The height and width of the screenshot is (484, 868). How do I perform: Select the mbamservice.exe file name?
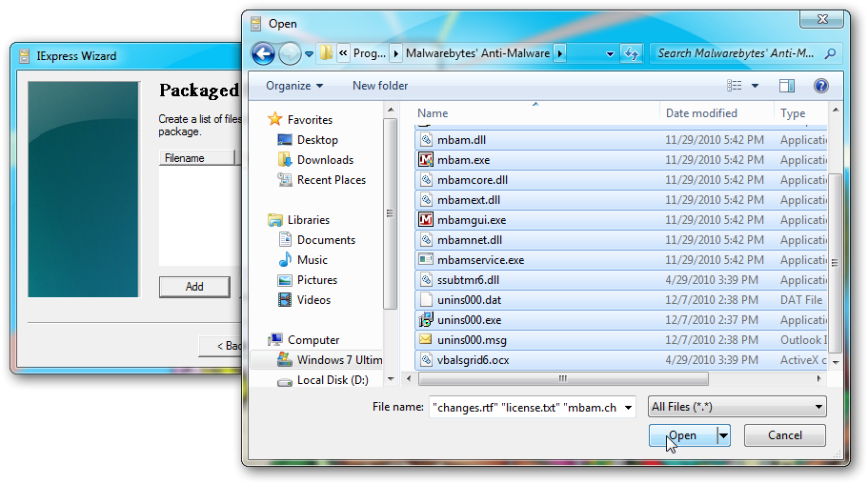pos(480,260)
